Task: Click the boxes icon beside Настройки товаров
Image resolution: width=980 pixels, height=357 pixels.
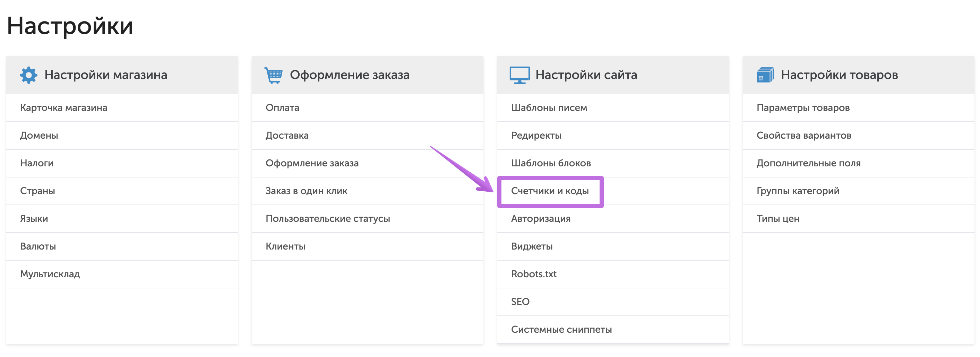Action: [765, 75]
